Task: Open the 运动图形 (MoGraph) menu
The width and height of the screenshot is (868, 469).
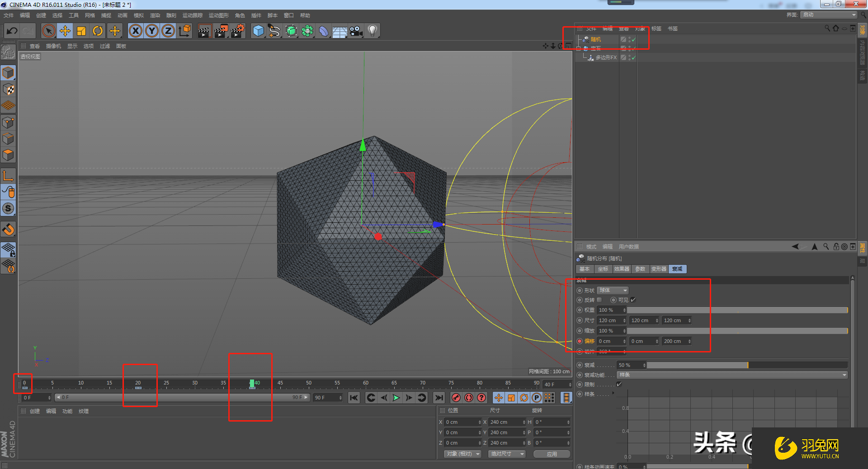Action: click(x=218, y=15)
